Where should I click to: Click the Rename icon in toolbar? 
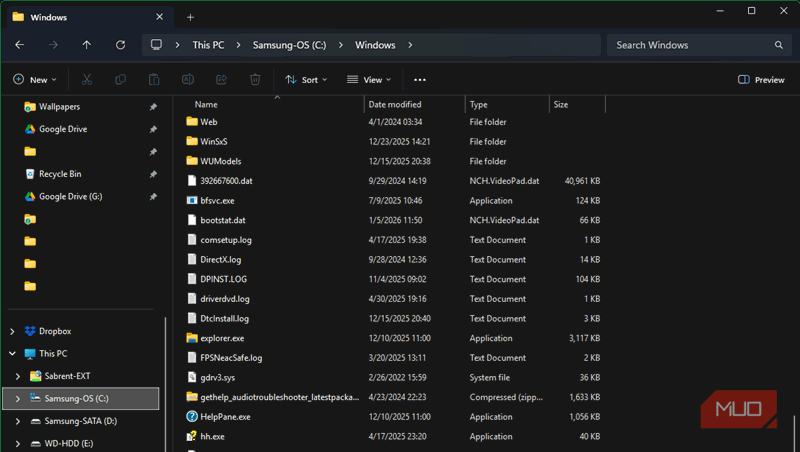tap(188, 80)
